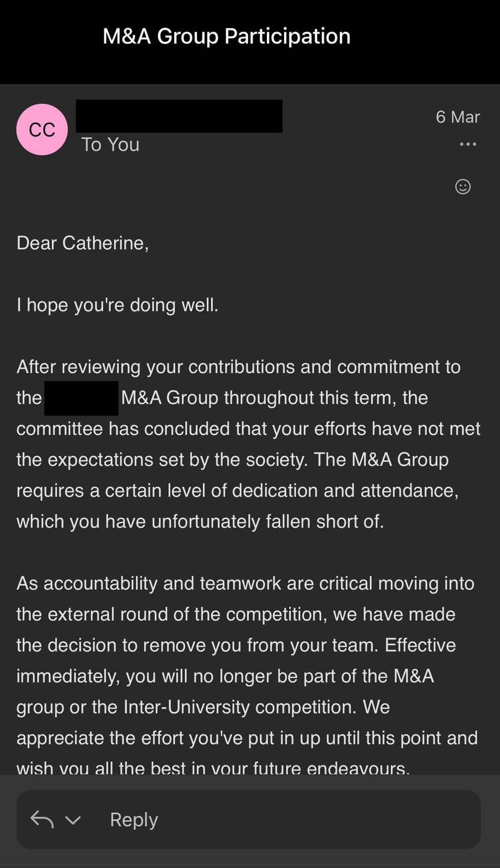Tap the "To You" recipient line
This screenshot has width=500, height=868.
click(110, 145)
